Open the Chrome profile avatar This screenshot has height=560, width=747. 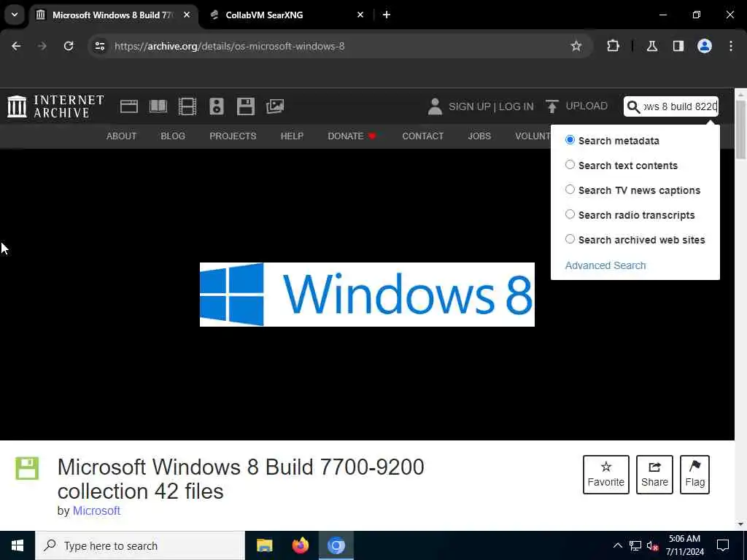(x=705, y=46)
